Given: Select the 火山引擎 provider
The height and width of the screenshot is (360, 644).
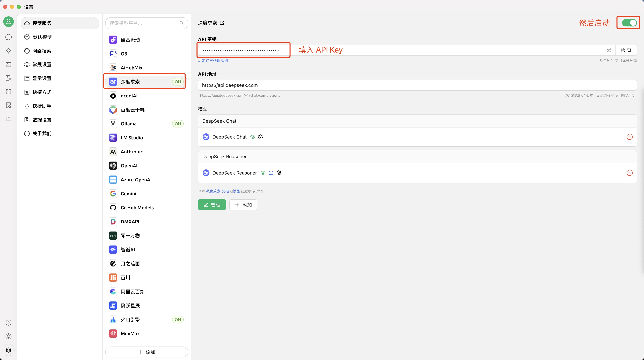Looking at the screenshot, I should pos(147,319).
